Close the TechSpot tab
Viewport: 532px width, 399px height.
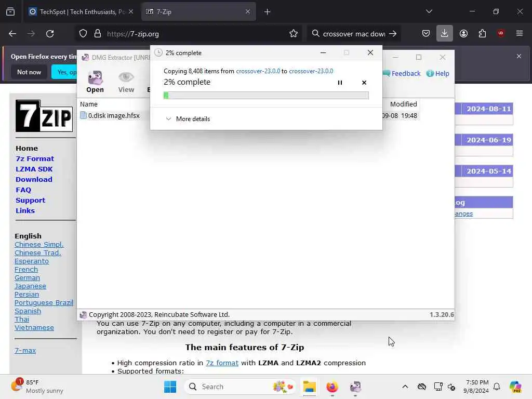[x=130, y=12]
